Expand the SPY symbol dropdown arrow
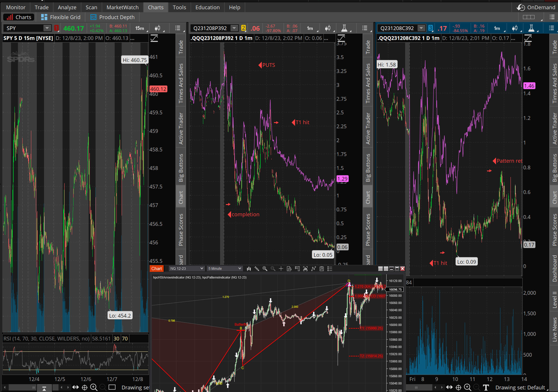The image size is (558, 392). tap(47, 28)
